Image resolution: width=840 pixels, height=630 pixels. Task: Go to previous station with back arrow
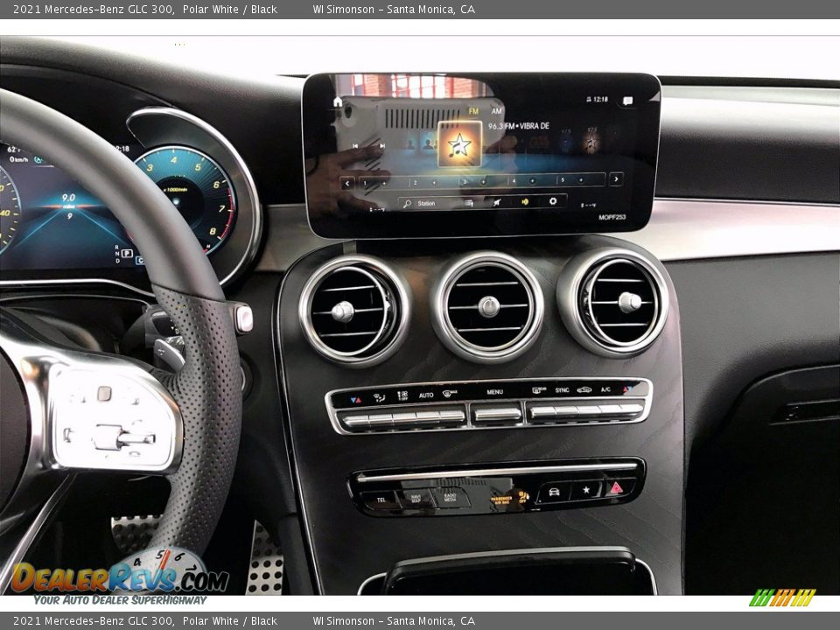click(347, 183)
